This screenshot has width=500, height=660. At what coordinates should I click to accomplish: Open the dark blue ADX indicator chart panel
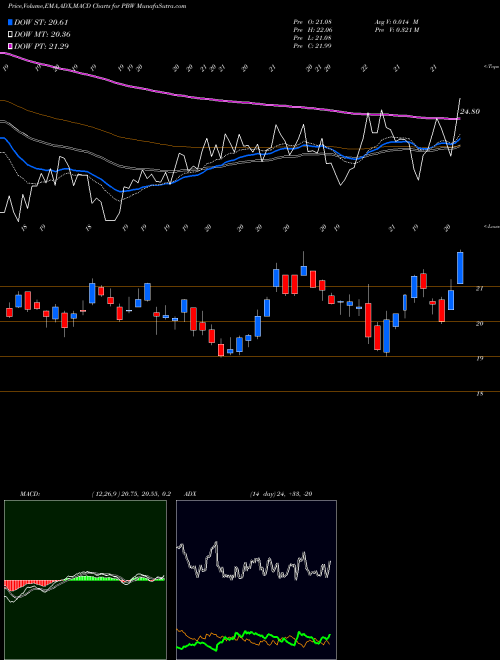click(256, 580)
